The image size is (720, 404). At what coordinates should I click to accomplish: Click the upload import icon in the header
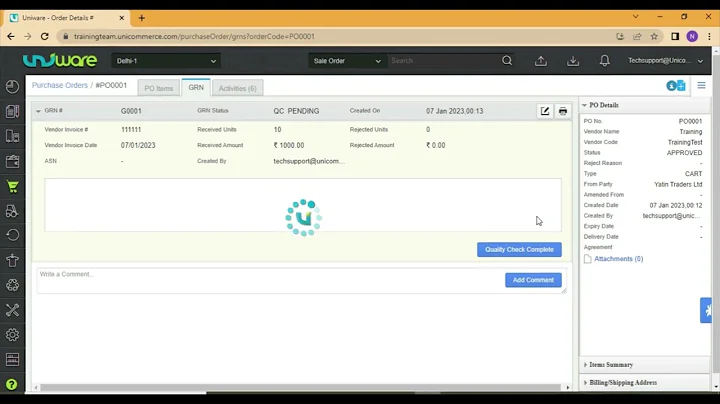tap(541, 61)
